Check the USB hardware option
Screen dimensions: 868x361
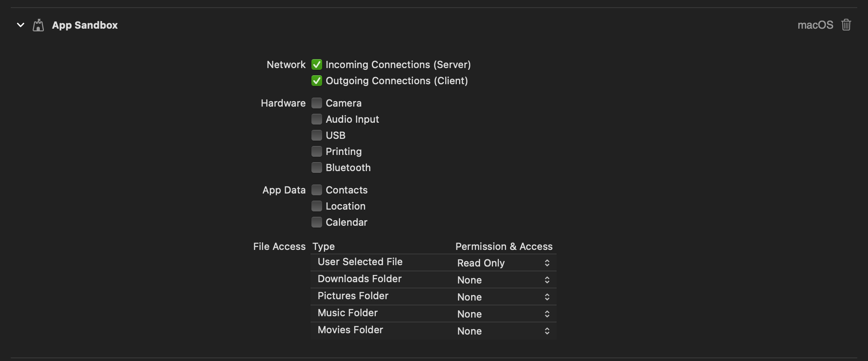pyautogui.click(x=317, y=135)
